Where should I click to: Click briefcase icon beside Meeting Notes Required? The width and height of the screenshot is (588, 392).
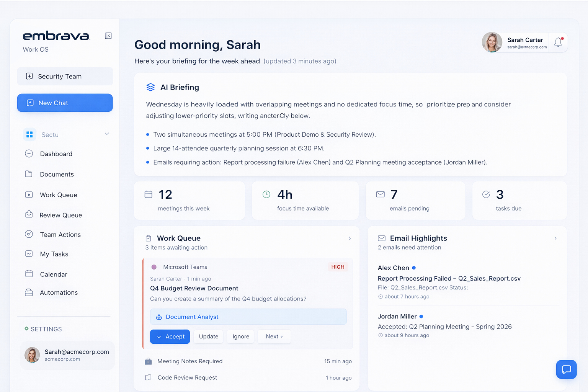coord(148,361)
